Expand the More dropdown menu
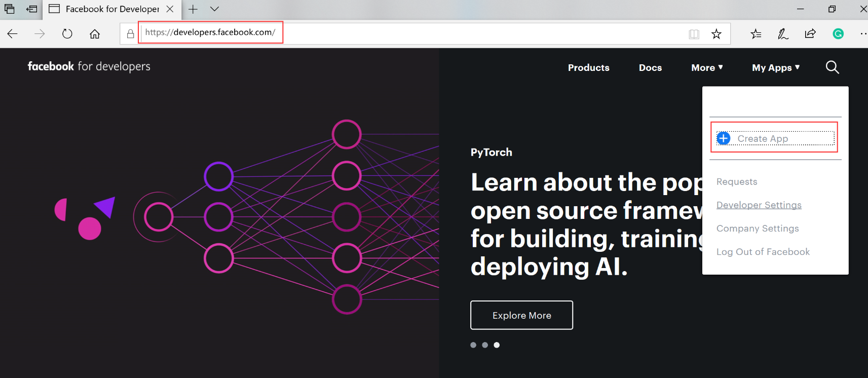Image resolution: width=868 pixels, height=378 pixels. [707, 68]
